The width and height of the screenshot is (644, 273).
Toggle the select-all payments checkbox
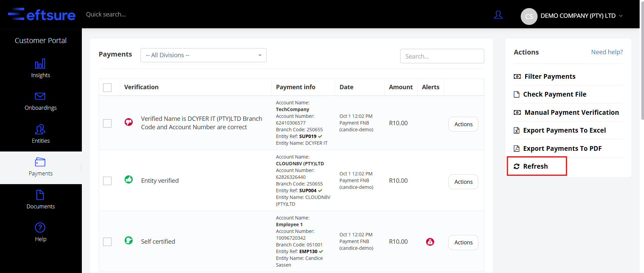[107, 88]
